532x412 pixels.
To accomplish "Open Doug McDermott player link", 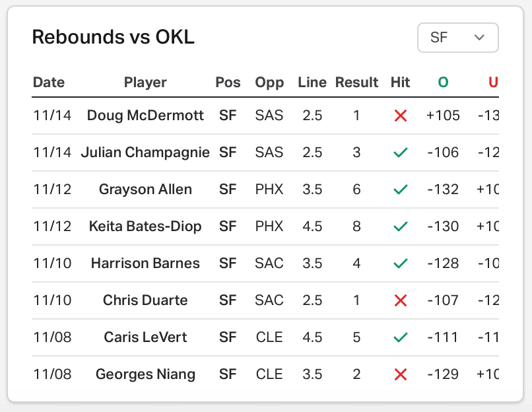I will coord(145,116).
